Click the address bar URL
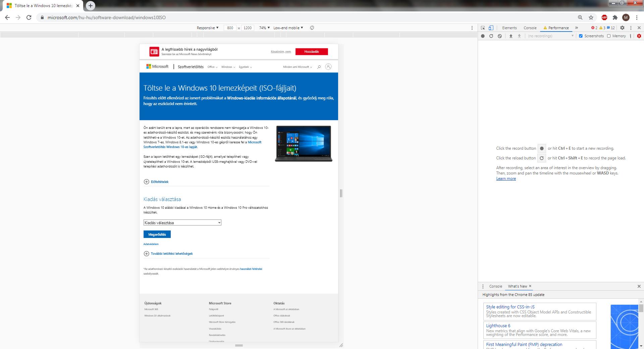The image size is (644, 349). (107, 17)
